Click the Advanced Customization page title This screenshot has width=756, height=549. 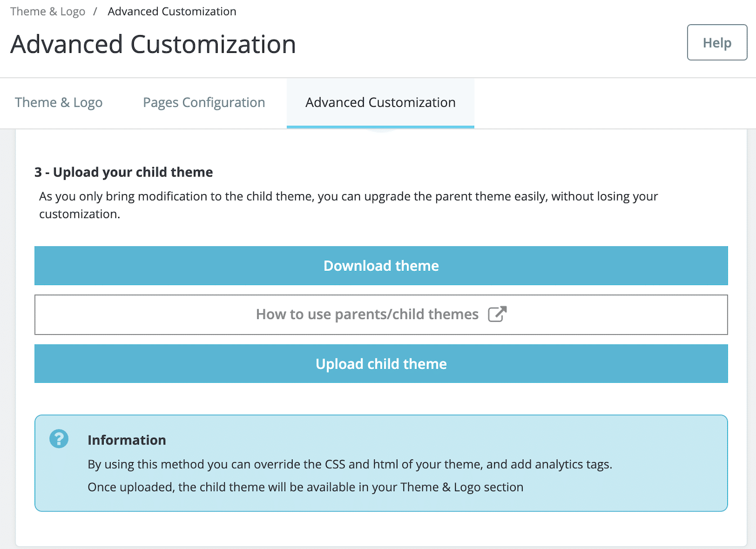(153, 44)
